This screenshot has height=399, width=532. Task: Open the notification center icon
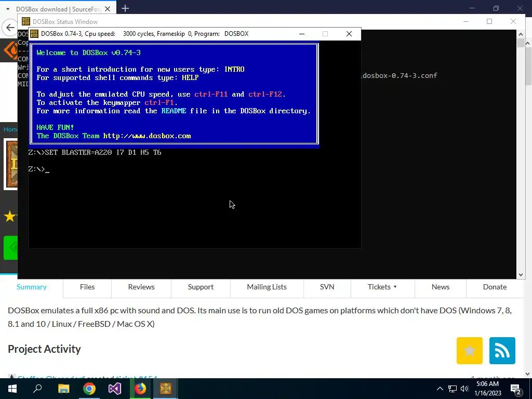(x=516, y=389)
